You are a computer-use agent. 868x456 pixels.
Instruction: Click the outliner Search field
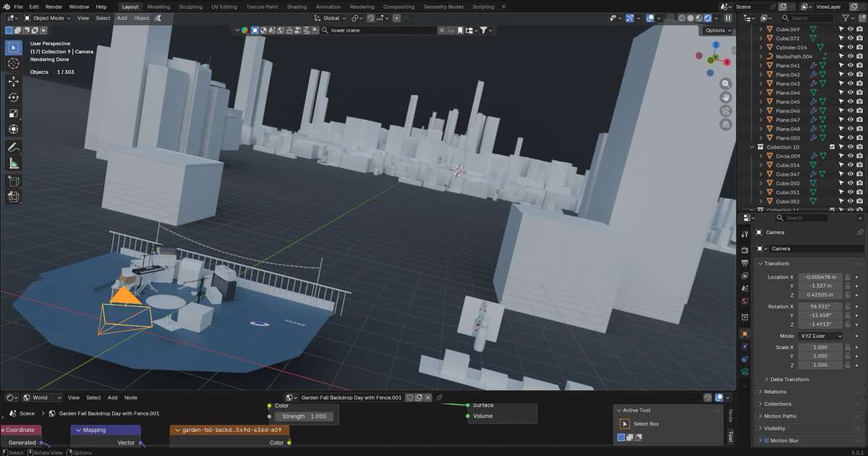pos(809,18)
